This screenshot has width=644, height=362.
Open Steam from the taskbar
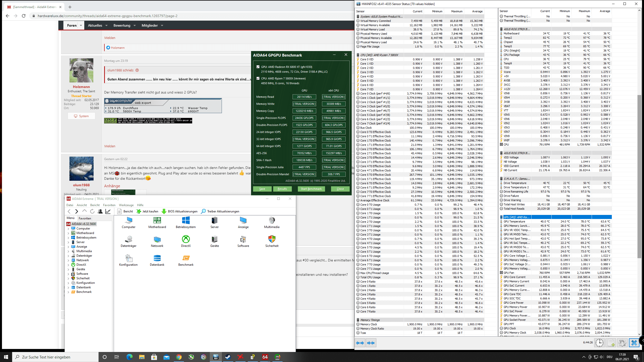(228, 357)
